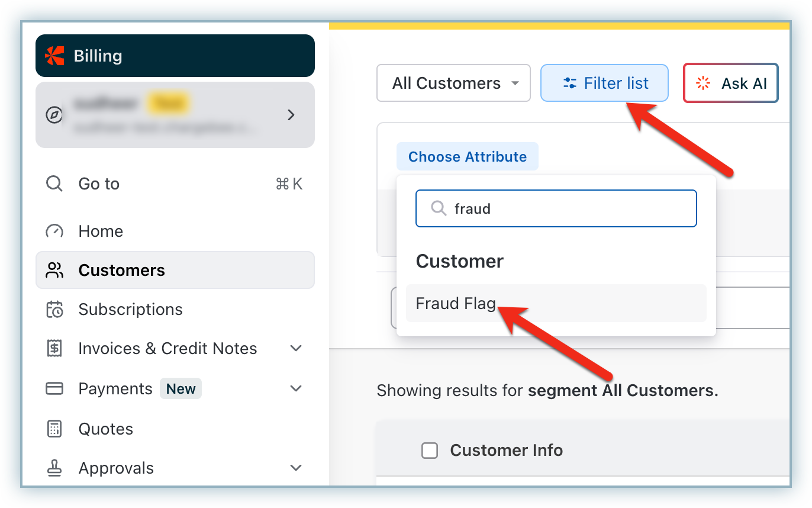Toggle the Customer Info select-all checkbox

(429, 451)
